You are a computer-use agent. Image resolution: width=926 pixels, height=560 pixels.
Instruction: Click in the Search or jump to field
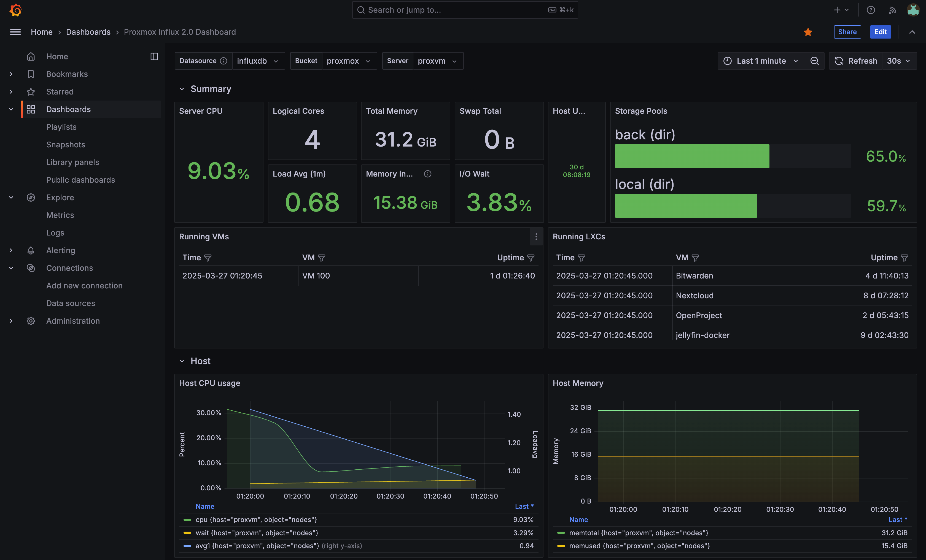(x=465, y=10)
